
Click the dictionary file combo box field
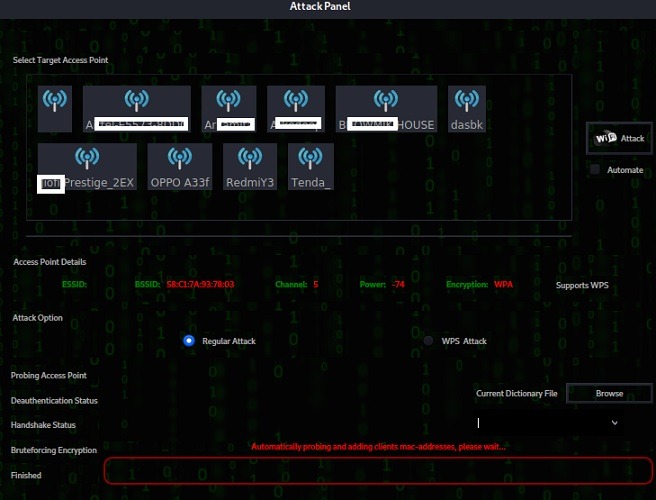pos(549,423)
